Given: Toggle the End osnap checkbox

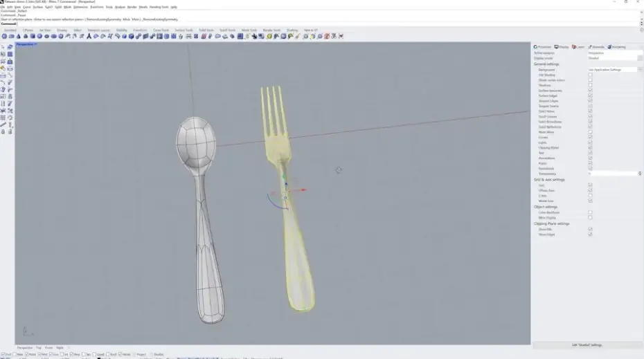Looking at the screenshot, I should [3, 354].
